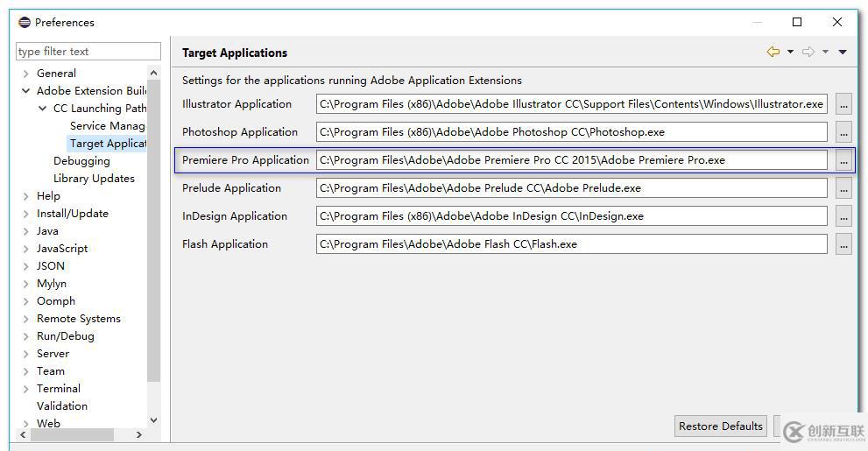
Task: Select Debugging in the preferences tree
Action: pos(82,161)
